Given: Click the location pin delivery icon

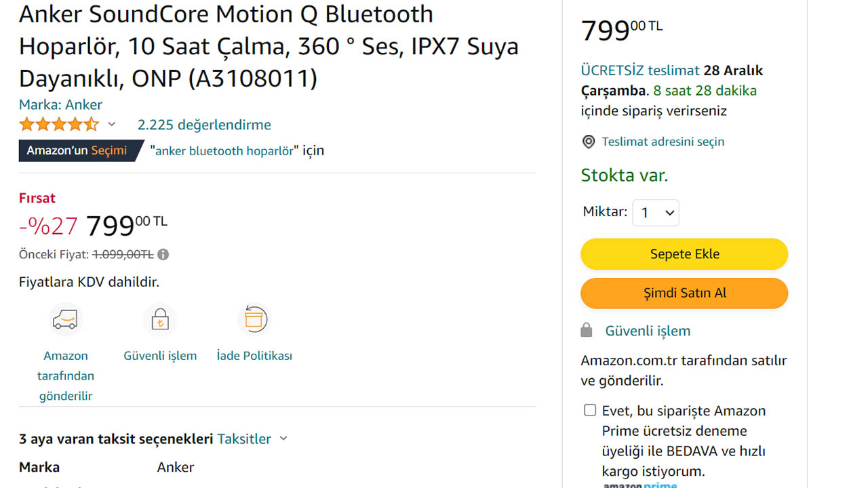Looking at the screenshot, I should tap(589, 142).
